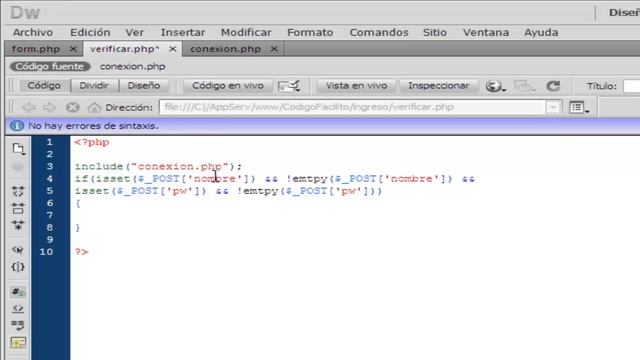Open the Archivo menu
The image size is (640, 360).
(33, 32)
